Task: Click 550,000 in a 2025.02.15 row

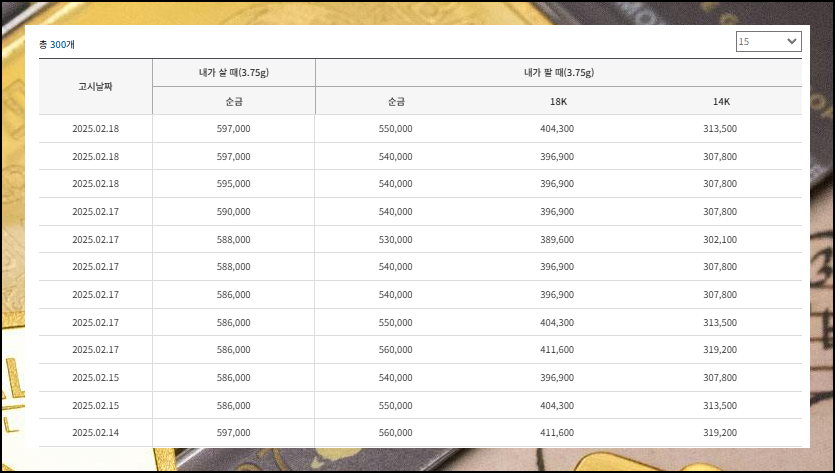Action: (x=395, y=405)
